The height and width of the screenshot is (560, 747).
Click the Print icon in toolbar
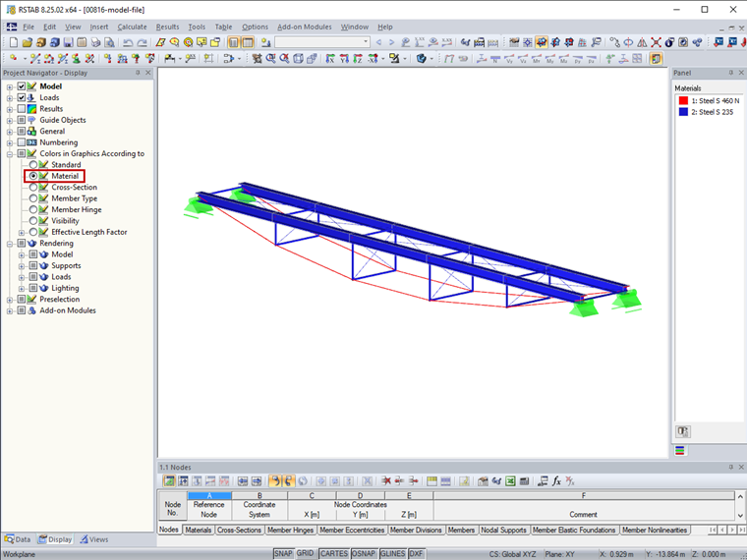click(x=95, y=42)
